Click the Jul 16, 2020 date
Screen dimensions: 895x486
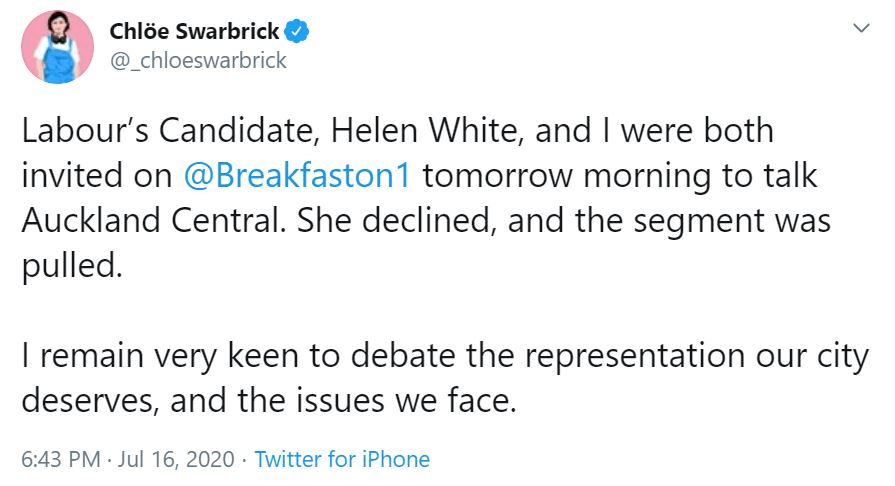(177, 460)
